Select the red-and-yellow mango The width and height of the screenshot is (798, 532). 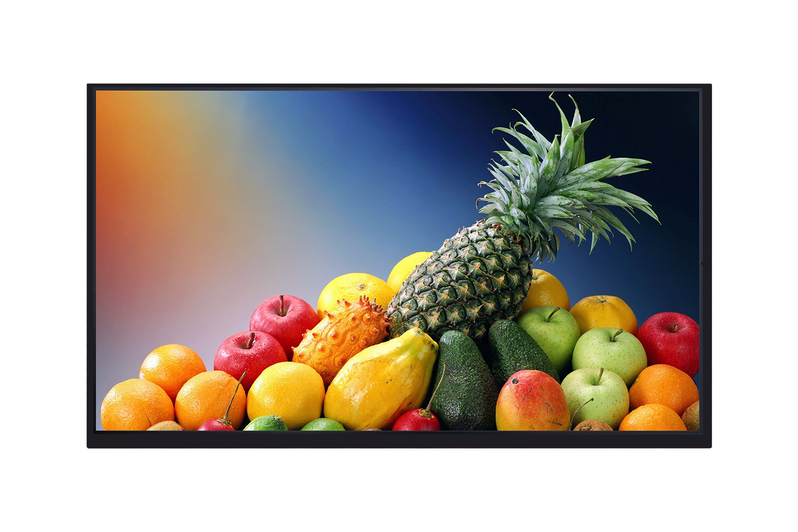532,402
